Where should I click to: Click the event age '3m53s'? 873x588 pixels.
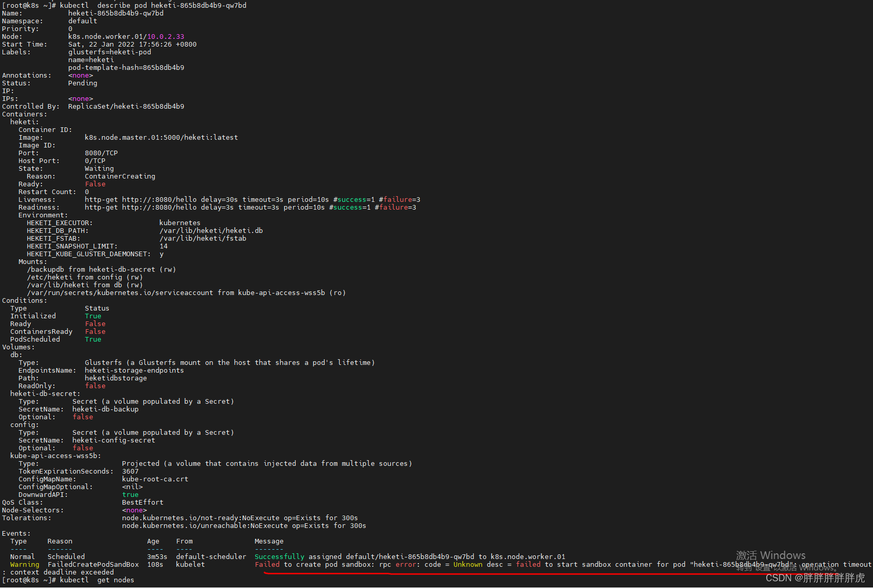pos(157,557)
